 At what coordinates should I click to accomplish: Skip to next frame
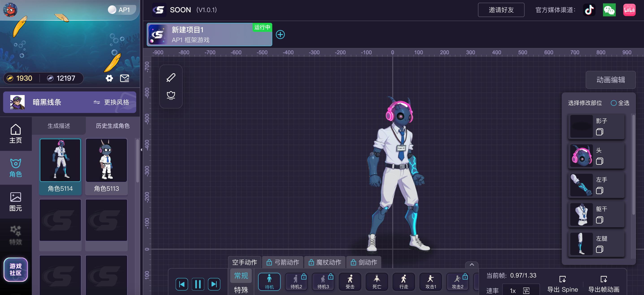[x=214, y=284]
